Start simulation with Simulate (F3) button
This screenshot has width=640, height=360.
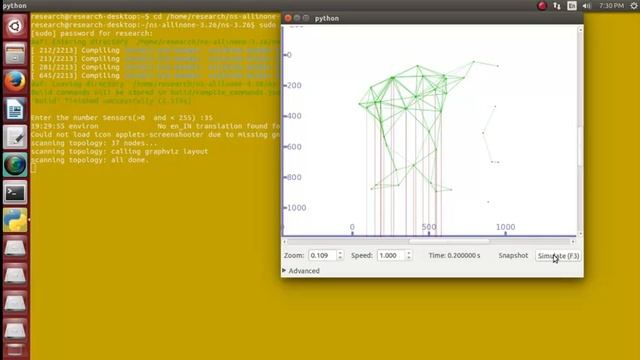click(x=558, y=256)
